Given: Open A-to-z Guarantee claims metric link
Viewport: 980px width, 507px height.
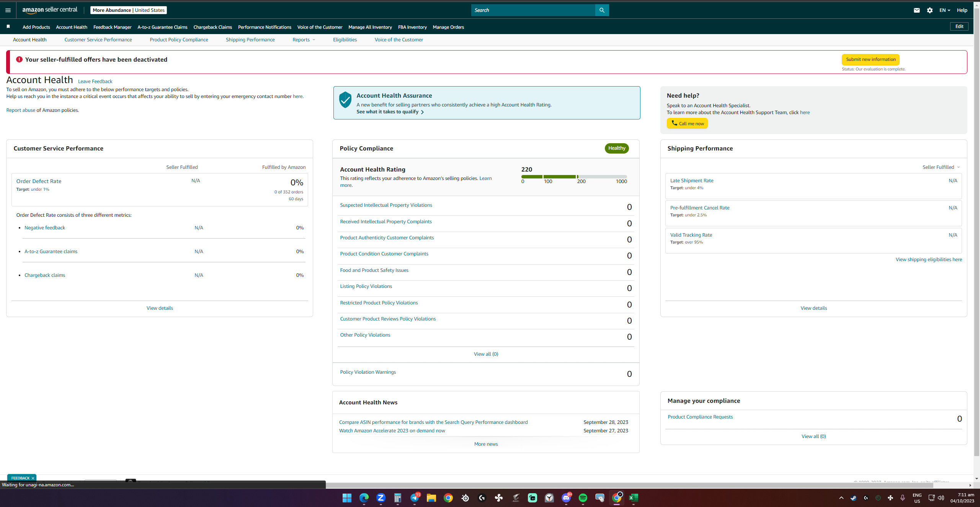Looking at the screenshot, I should tap(51, 252).
